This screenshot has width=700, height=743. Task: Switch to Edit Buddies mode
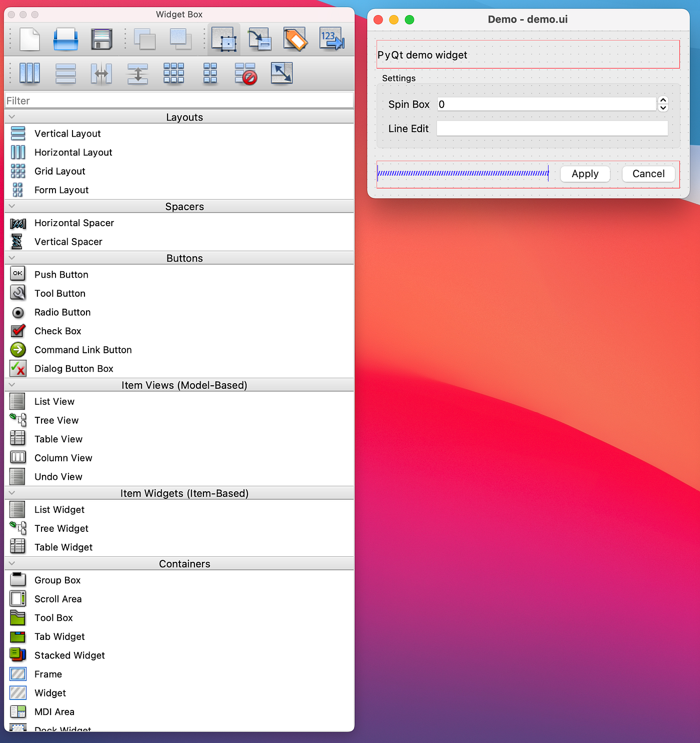tap(295, 39)
